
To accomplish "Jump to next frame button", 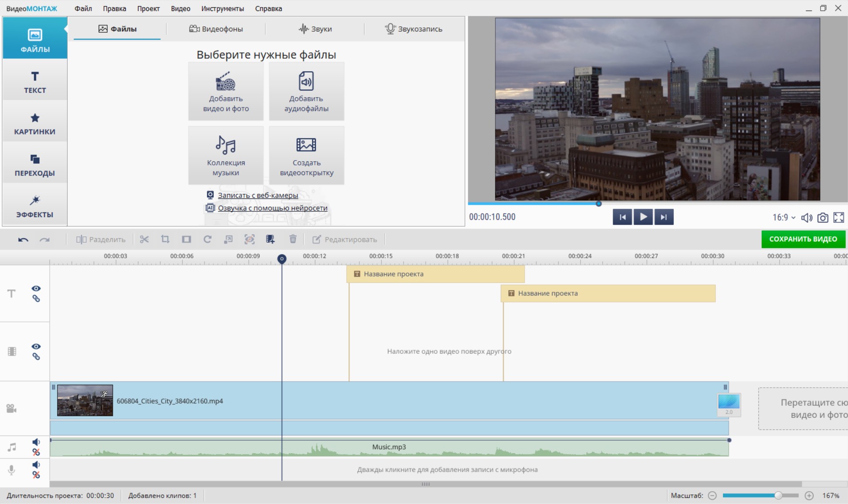I will coord(664,217).
